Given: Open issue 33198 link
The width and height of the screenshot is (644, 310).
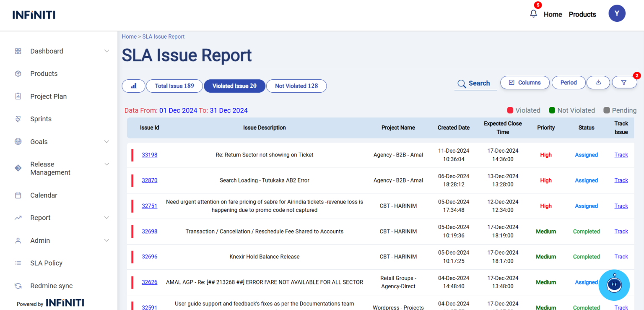Looking at the screenshot, I should pyautogui.click(x=149, y=155).
